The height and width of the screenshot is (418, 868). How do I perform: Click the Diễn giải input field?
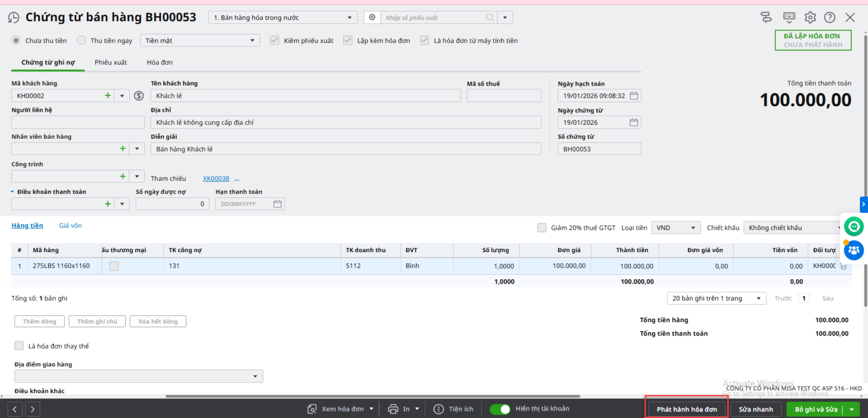pyautogui.click(x=346, y=149)
